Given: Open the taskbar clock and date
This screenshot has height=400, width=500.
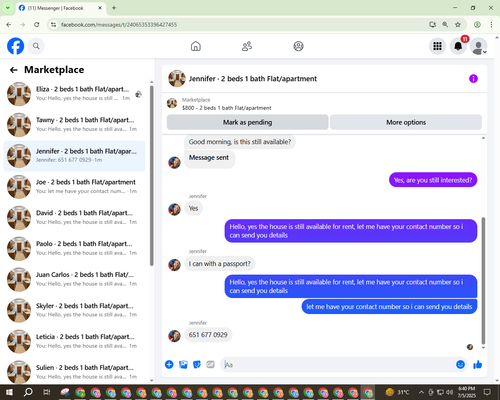Looking at the screenshot, I should [467, 392].
